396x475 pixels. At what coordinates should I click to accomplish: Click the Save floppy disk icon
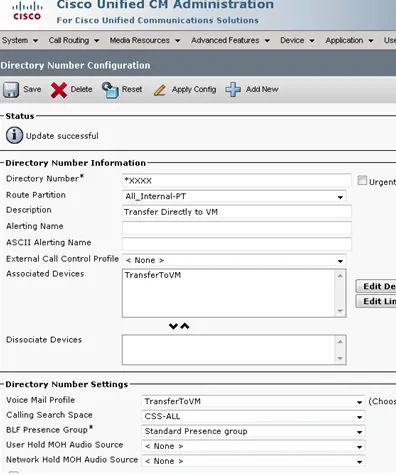[11, 90]
